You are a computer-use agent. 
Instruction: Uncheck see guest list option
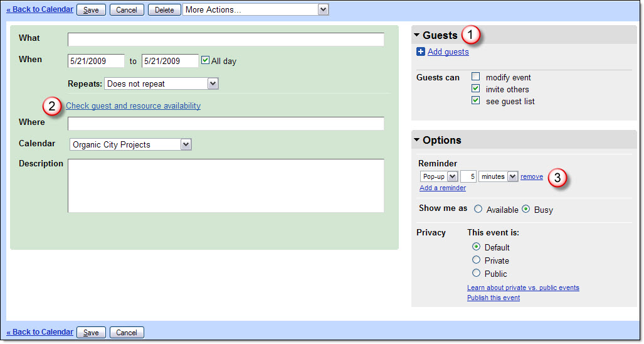pos(476,101)
